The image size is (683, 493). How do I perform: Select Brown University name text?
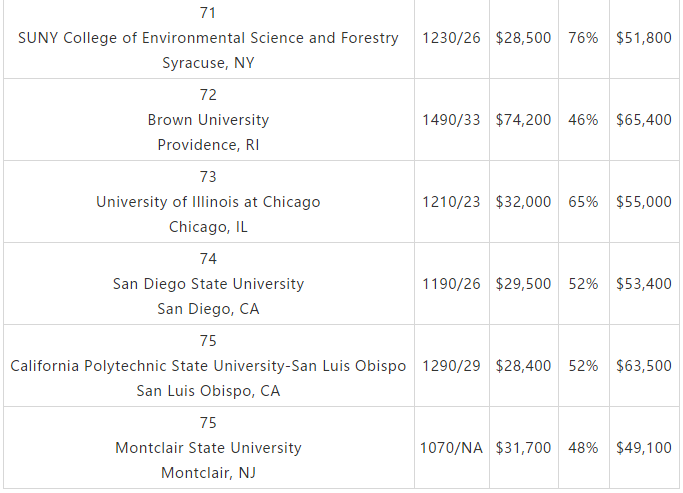click(208, 120)
